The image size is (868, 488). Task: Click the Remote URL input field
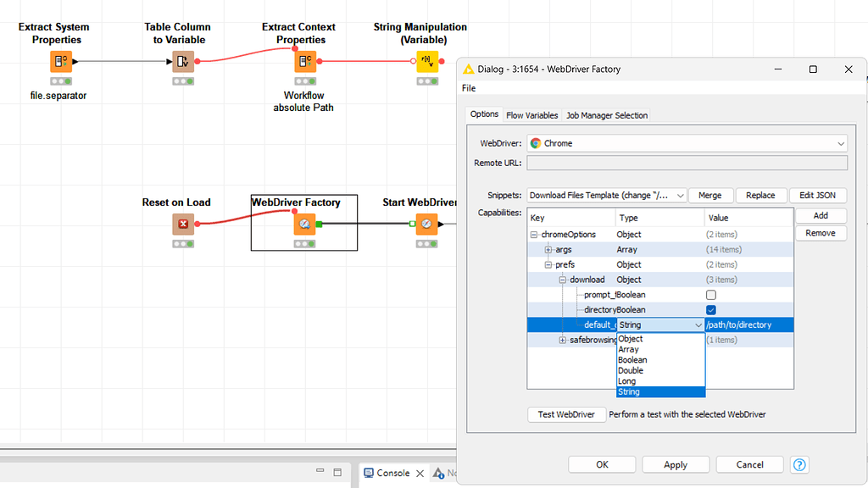687,162
